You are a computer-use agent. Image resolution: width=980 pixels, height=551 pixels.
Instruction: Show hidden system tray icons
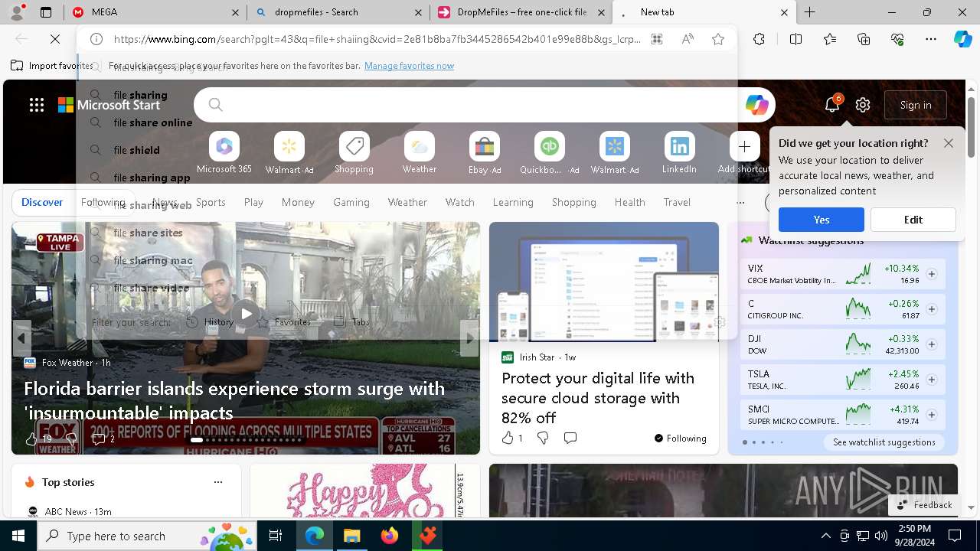point(825,536)
